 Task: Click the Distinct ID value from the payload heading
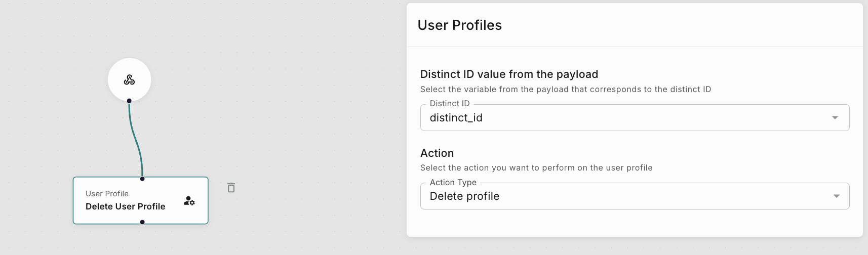tap(509, 74)
